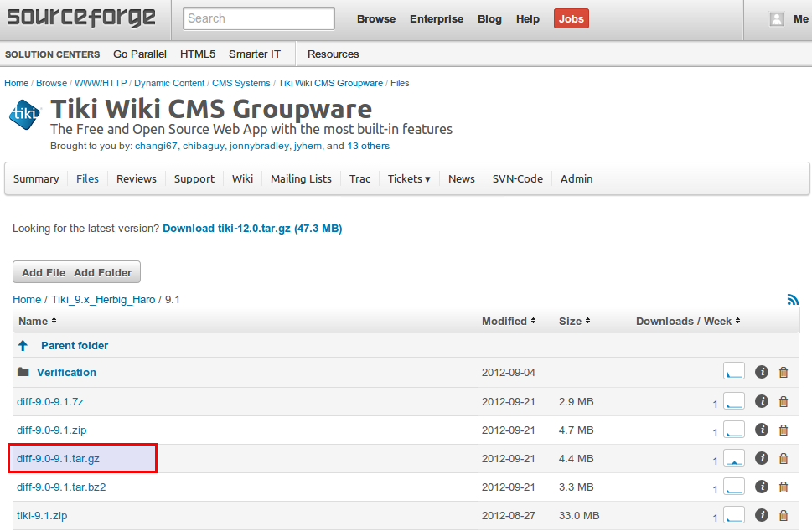This screenshot has width=812, height=531.
Task: Click the user avatar icon
Action: [x=777, y=19]
